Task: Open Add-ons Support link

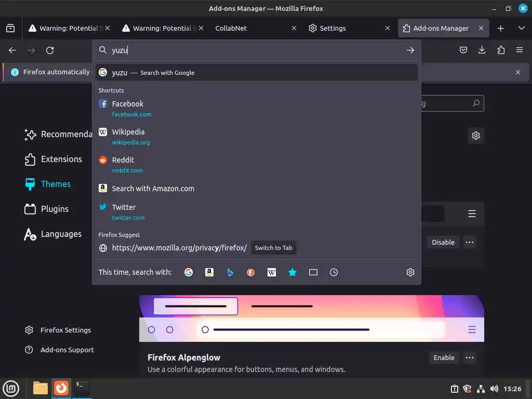Action: [59, 350]
